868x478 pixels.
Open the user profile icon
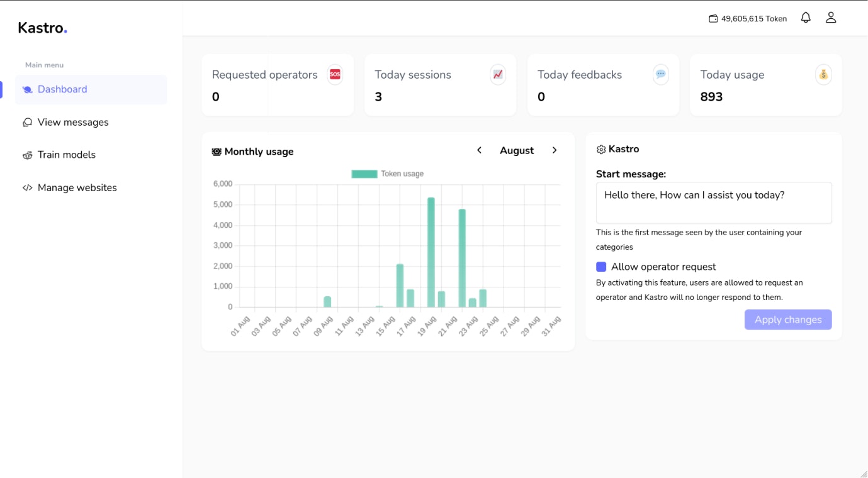831,18
